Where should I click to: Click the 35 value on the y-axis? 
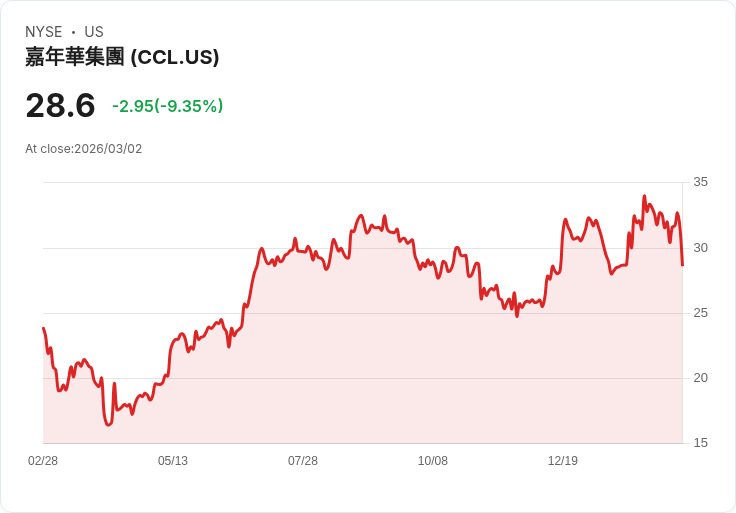(x=701, y=182)
